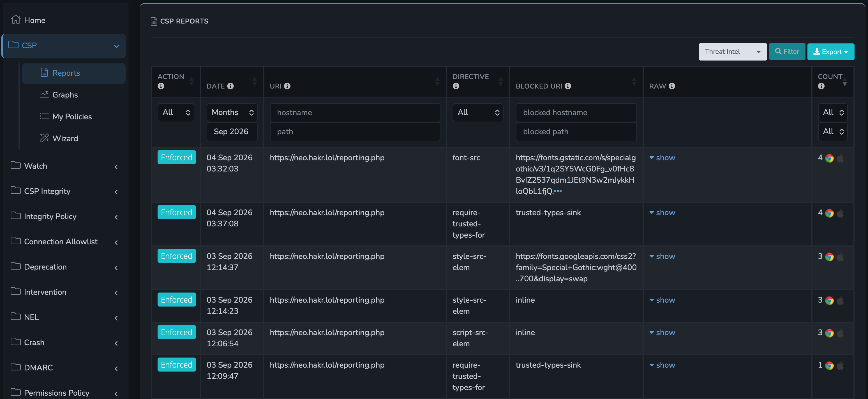Sort by DATE column arrows
Viewport: 868px width, 399px height.
click(x=255, y=82)
